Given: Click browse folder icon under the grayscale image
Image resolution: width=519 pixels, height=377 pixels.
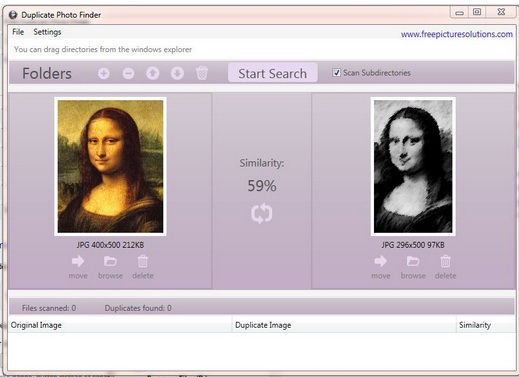Looking at the screenshot, I should click(413, 261).
